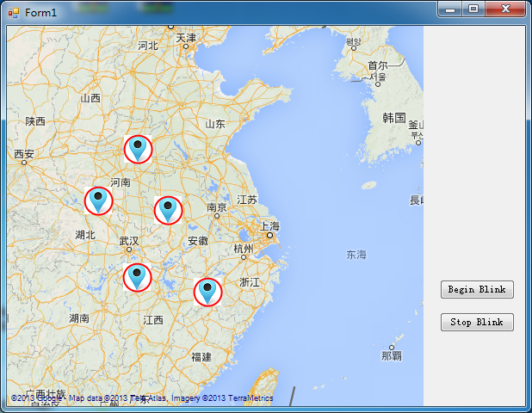This screenshot has height=413, width=532.
Task: Click the Form1 application icon in title bar
Action: [x=14, y=13]
